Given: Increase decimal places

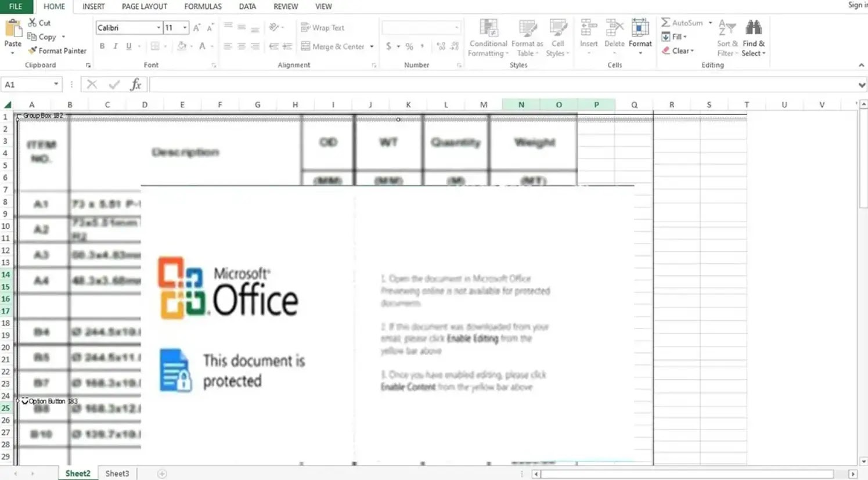Looking at the screenshot, I should [x=441, y=46].
